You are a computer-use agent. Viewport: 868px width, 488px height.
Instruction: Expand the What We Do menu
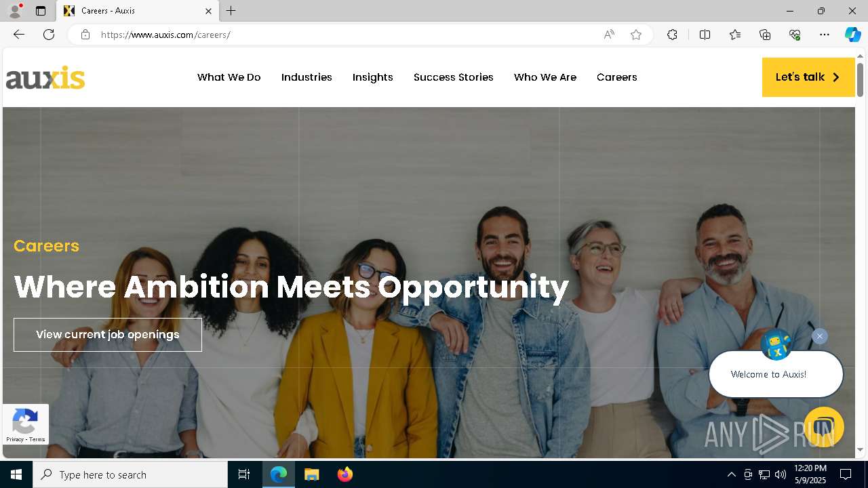pyautogui.click(x=229, y=77)
